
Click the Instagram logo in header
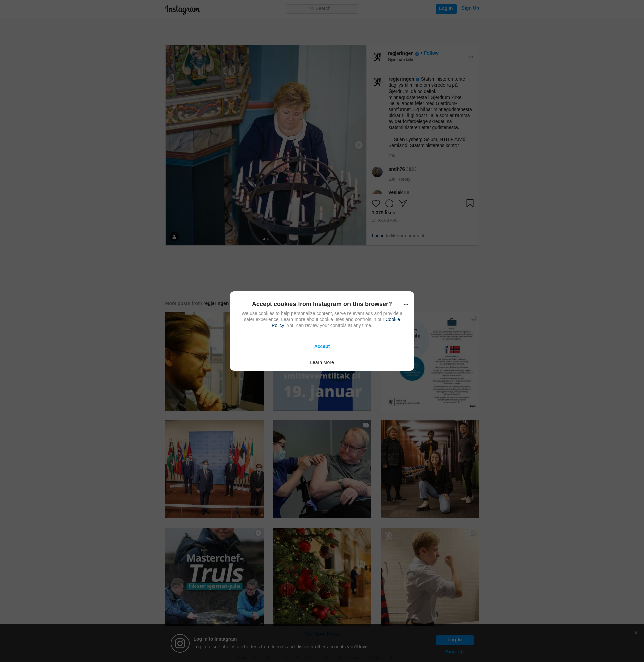tap(182, 9)
